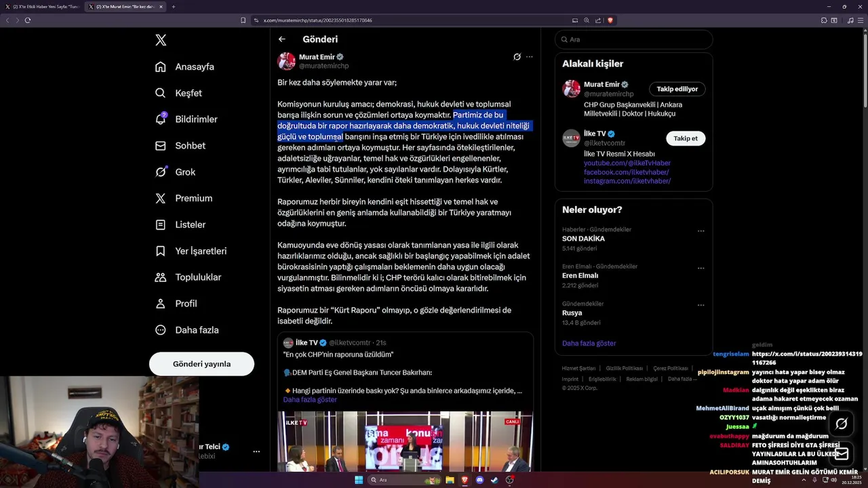
Task: Click the Brave Shields lion icon in the address bar
Action: [x=610, y=20]
